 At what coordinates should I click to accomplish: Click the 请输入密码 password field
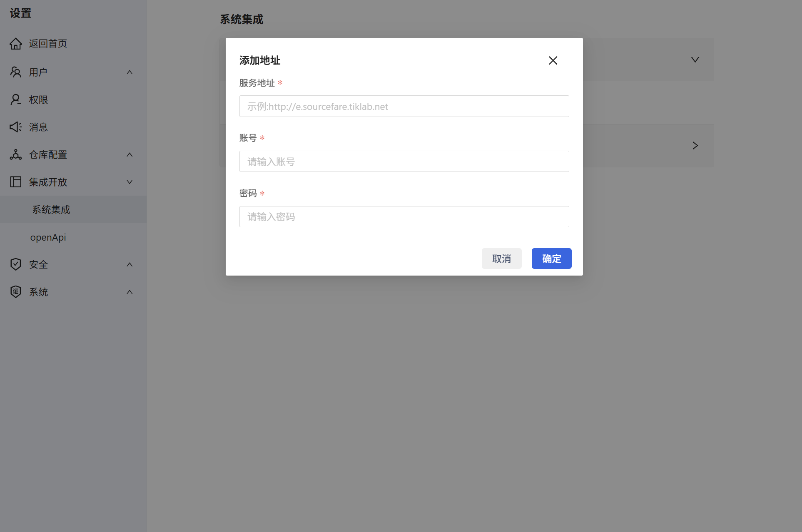(x=404, y=216)
